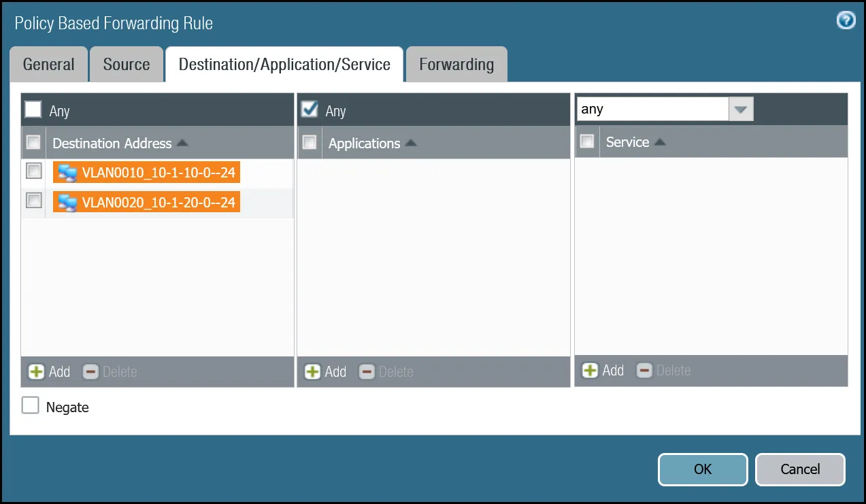
Task: Open the help icon in the title bar
Action: (845, 20)
